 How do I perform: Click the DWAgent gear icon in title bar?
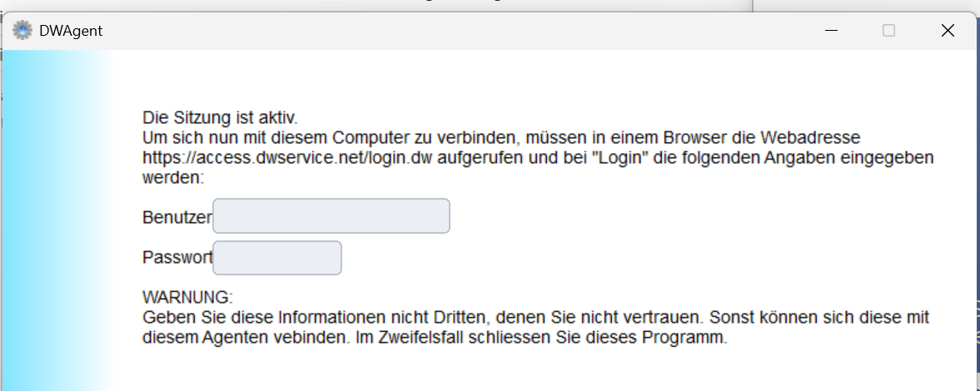point(22,30)
